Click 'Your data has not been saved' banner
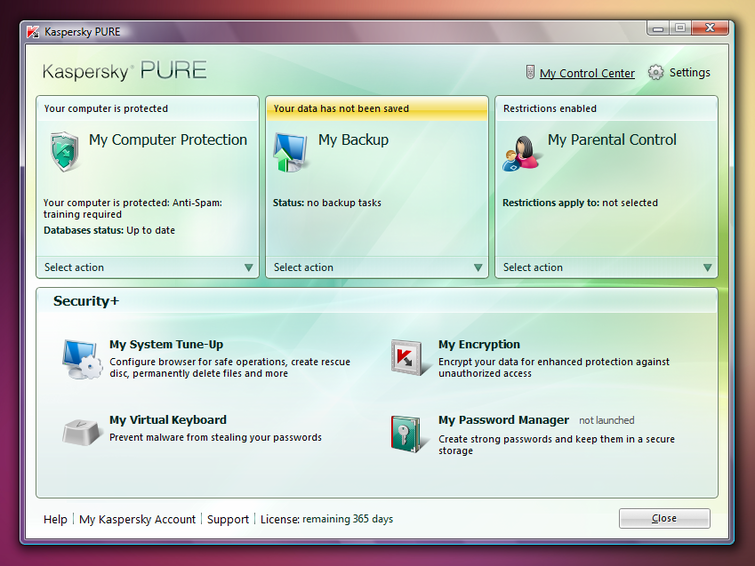 point(377,108)
